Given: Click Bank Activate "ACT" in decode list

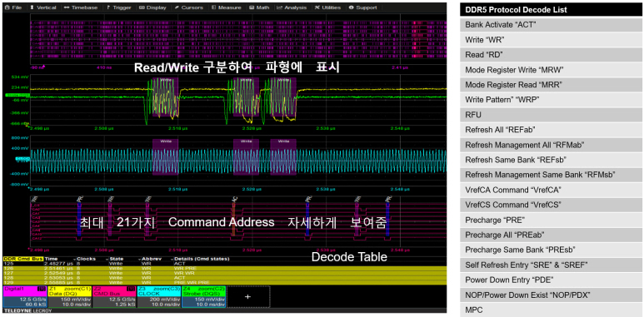Looking at the screenshot, I should click(552, 25).
